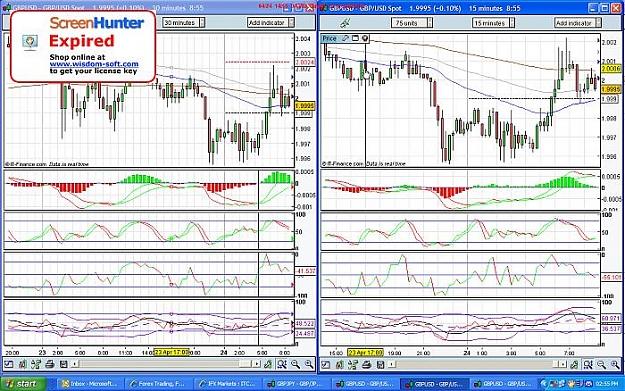This screenshot has width=625, height=391.
Task: Click first icon in left chart's bottom toolbar
Action: tap(8, 364)
